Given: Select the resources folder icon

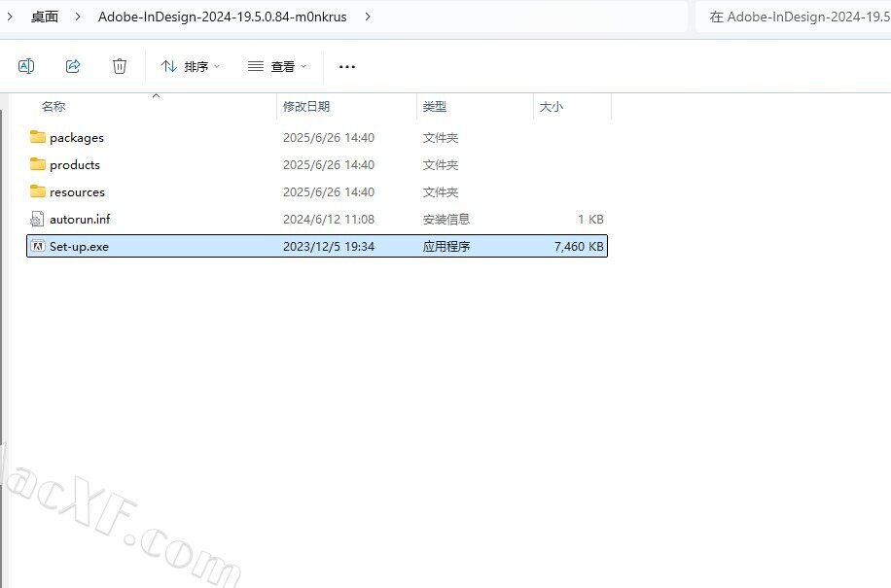Looking at the screenshot, I should [38, 191].
